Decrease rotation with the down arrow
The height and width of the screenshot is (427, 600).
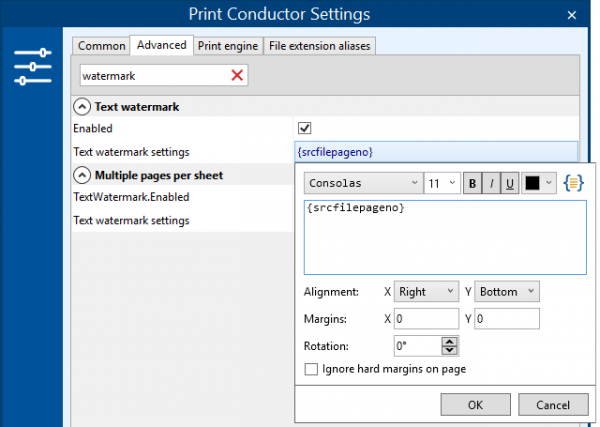(450, 350)
